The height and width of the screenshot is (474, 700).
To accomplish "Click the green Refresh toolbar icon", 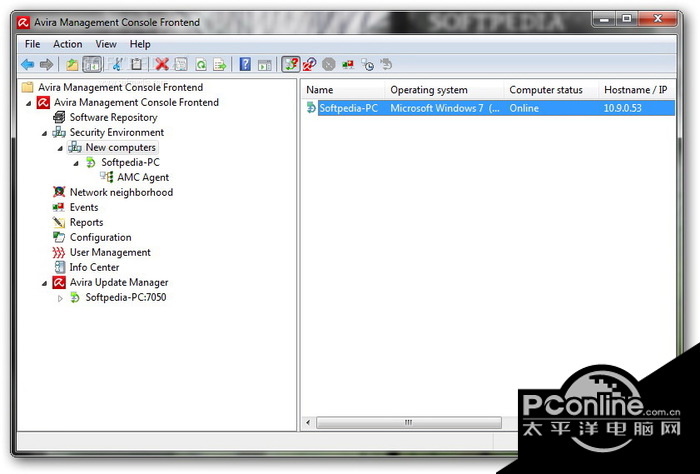I will (201, 65).
